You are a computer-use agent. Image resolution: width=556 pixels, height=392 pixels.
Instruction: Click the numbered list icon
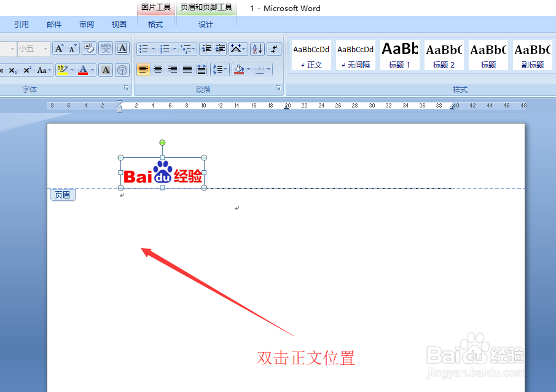165,49
